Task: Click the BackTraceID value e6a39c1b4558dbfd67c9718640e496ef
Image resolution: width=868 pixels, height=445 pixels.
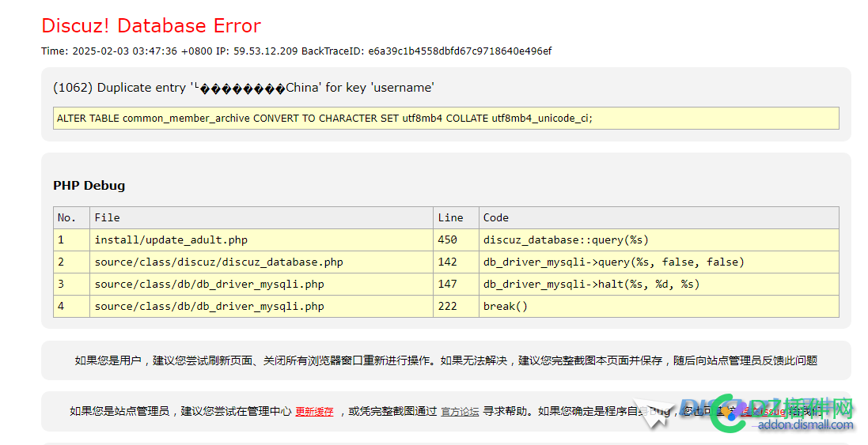Action: coord(460,51)
